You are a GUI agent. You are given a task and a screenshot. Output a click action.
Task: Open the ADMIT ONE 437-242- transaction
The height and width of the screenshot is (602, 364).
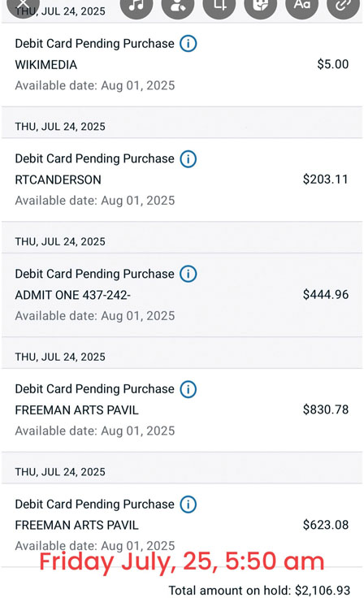pos(182,295)
